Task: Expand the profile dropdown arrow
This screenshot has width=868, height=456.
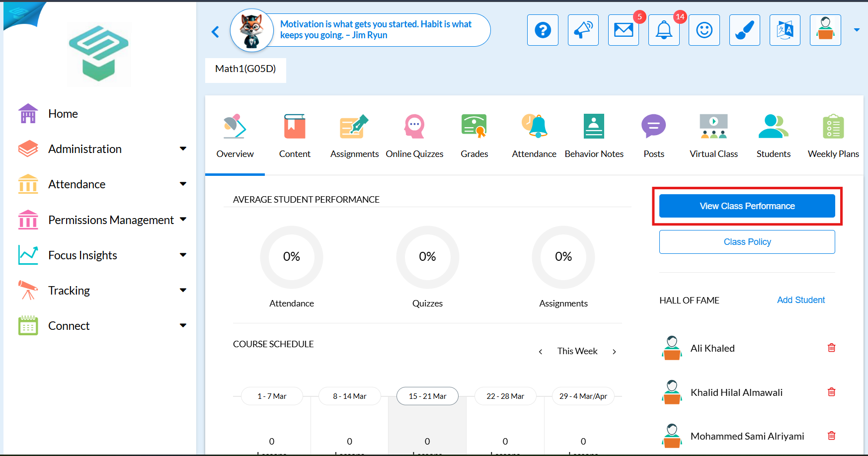Action: tap(857, 30)
